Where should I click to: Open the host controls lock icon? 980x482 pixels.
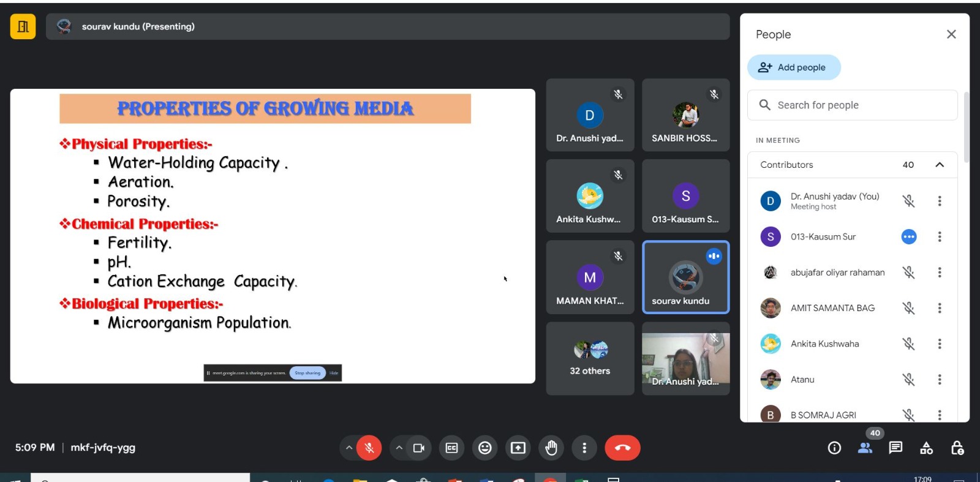tap(957, 448)
